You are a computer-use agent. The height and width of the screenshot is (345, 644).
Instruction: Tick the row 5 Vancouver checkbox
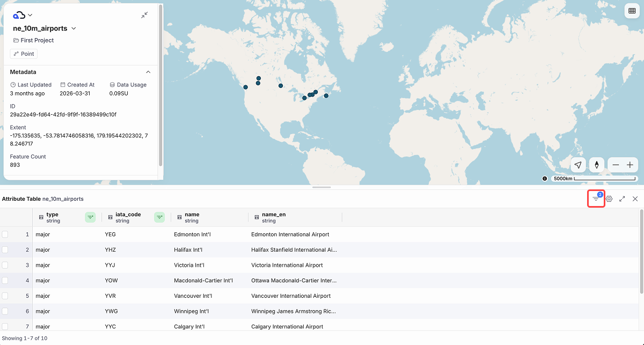point(5,296)
